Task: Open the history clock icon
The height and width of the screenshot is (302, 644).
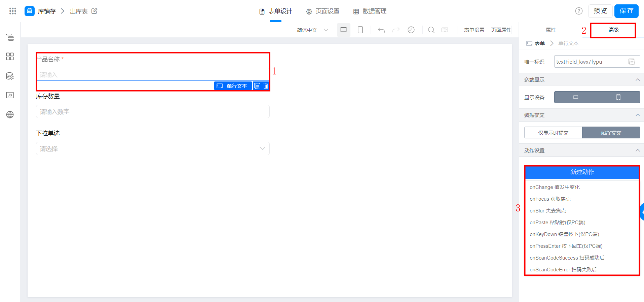Action: pos(411,30)
